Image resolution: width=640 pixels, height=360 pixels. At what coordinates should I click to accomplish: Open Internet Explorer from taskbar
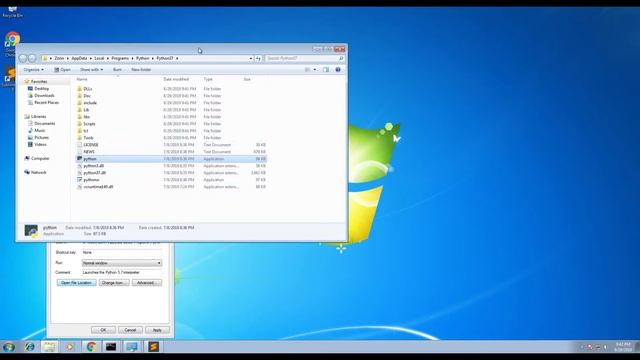point(29,347)
